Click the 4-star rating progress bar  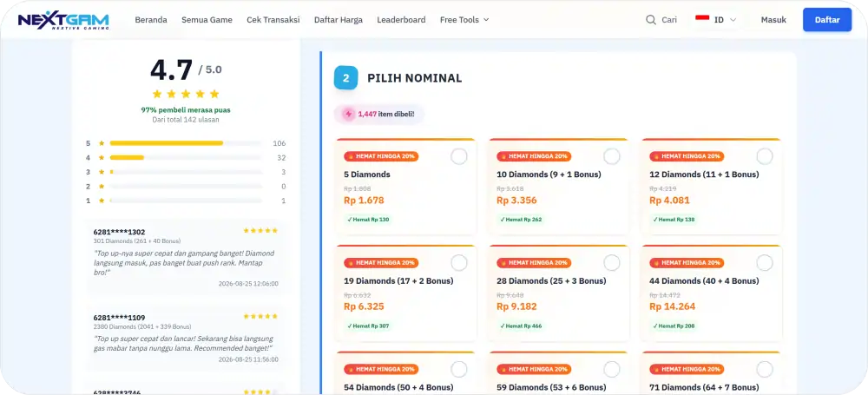(186, 158)
